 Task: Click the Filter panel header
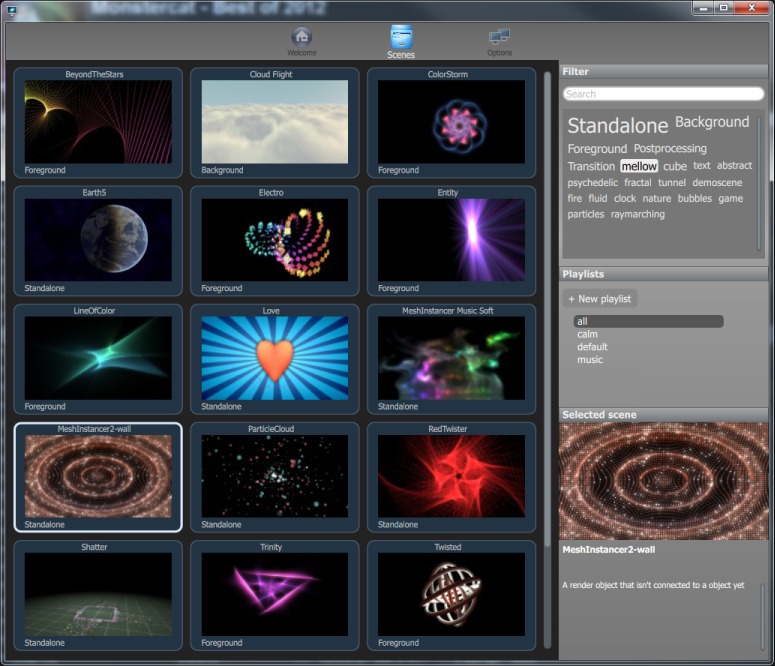coord(663,72)
